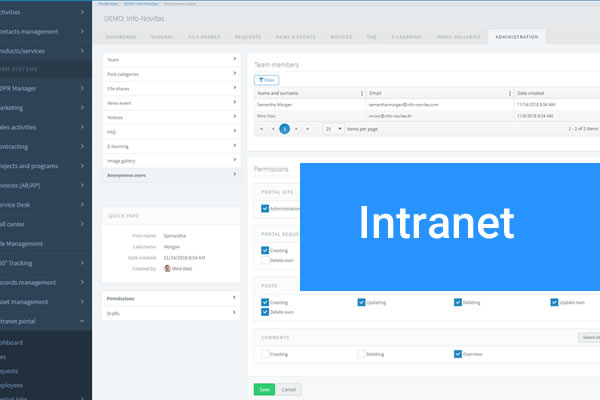Go to the first page of results

(x=262, y=129)
